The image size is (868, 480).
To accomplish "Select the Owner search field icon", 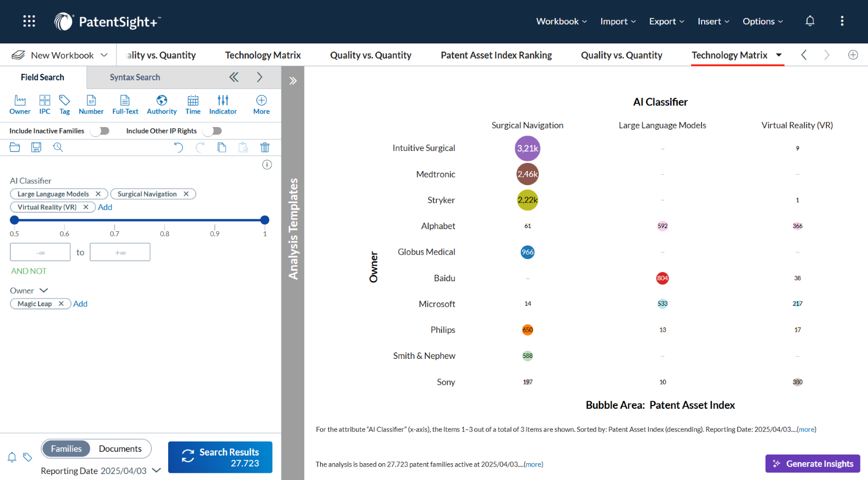I will point(20,105).
